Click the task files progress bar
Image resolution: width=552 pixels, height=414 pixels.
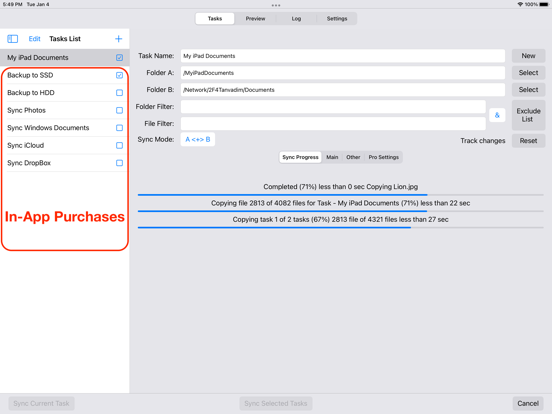click(340, 211)
